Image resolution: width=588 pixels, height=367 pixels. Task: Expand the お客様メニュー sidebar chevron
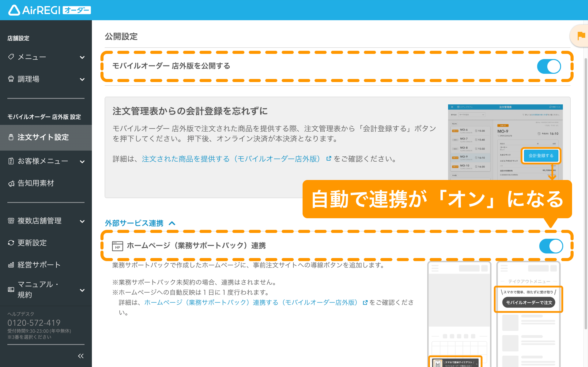(82, 162)
